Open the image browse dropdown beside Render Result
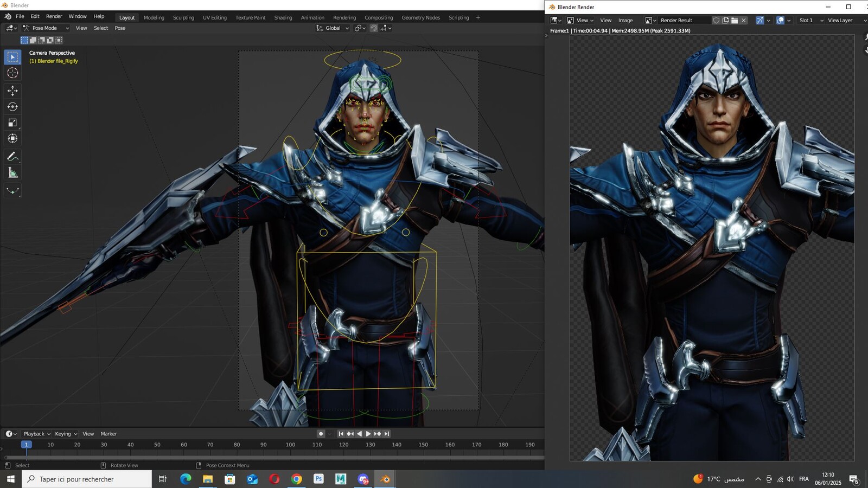The image size is (868, 488). click(650, 20)
